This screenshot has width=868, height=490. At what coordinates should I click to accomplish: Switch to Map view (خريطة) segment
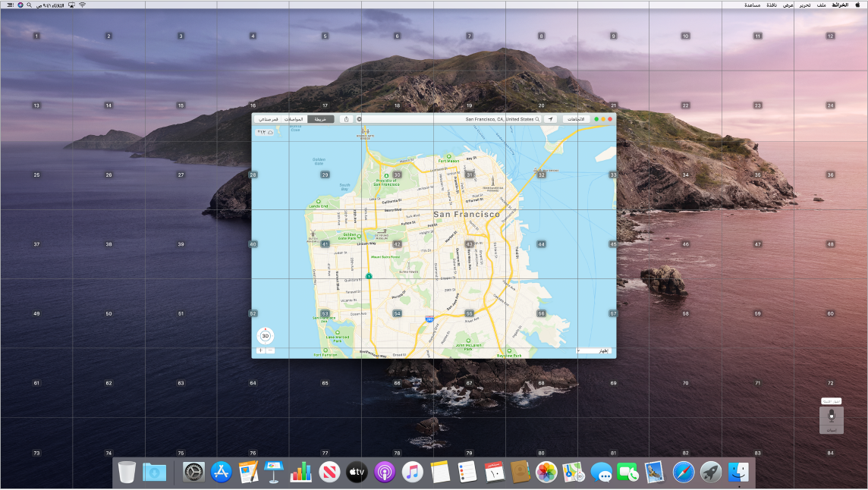319,119
